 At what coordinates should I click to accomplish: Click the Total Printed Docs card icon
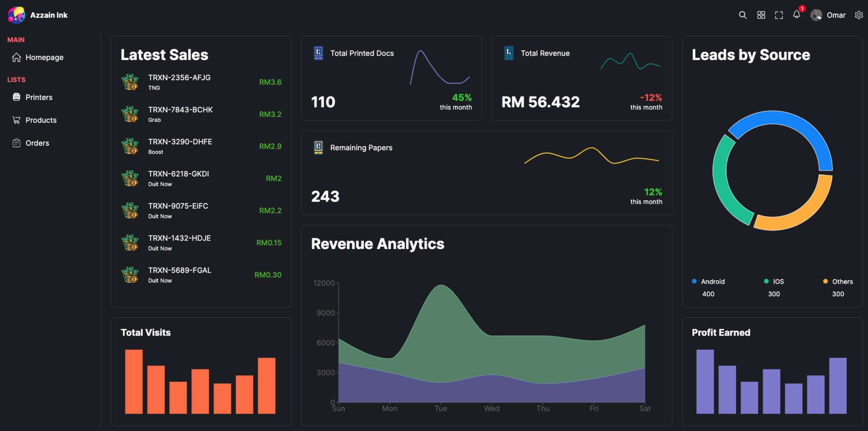(x=319, y=53)
